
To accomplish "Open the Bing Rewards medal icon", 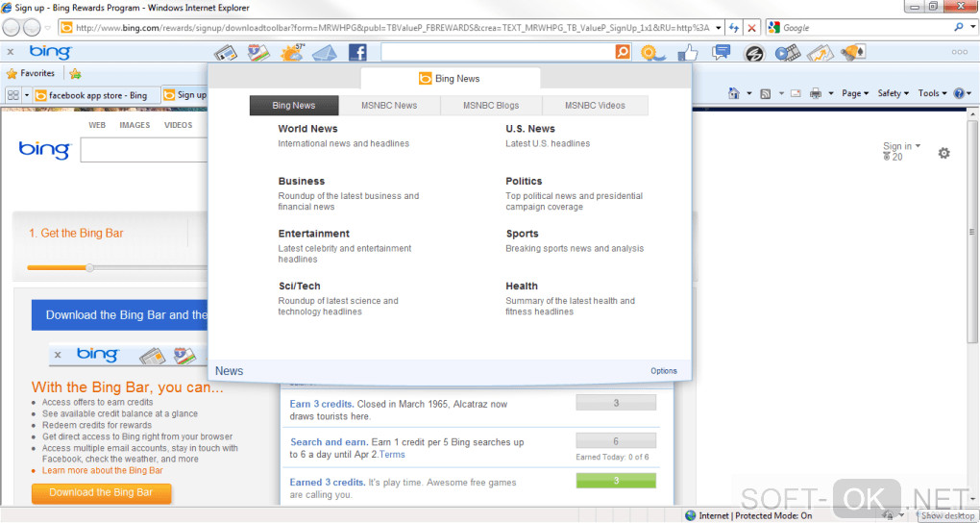I will pyautogui.click(x=652, y=53).
